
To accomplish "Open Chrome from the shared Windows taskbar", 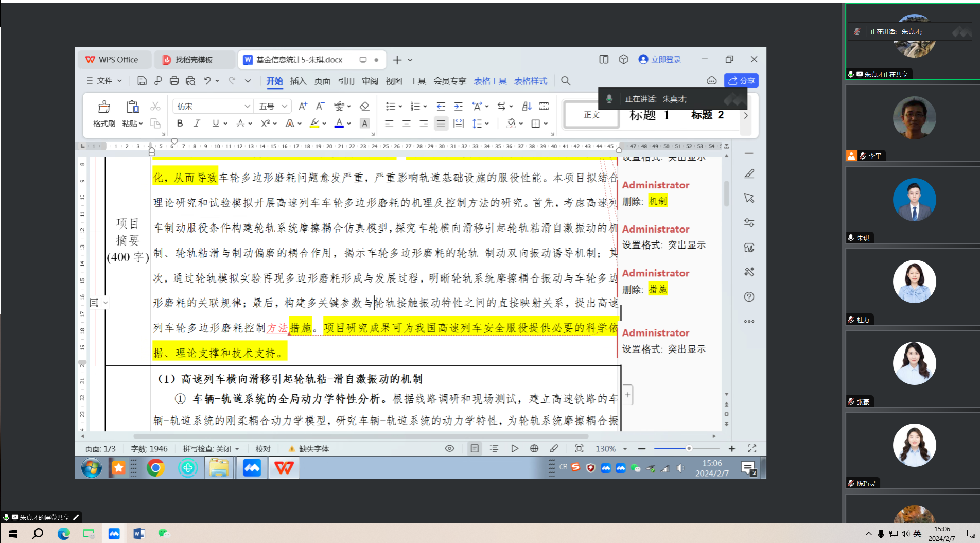I will 155,468.
